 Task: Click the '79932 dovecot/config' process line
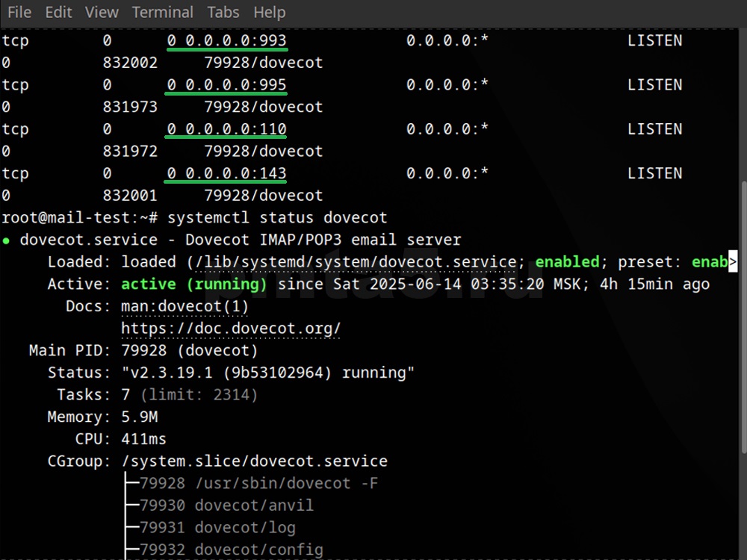[x=232, y=550]
